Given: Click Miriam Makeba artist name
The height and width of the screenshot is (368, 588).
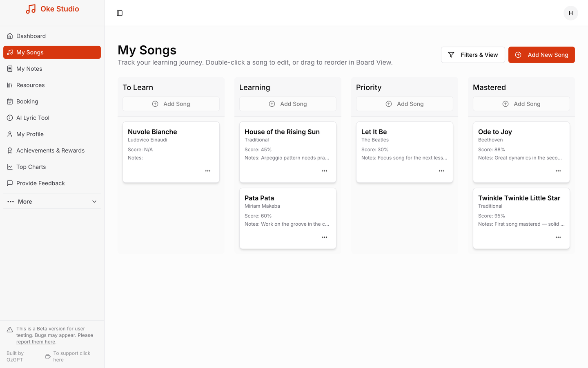Looking at the screenshot, I should pos(262,206).
